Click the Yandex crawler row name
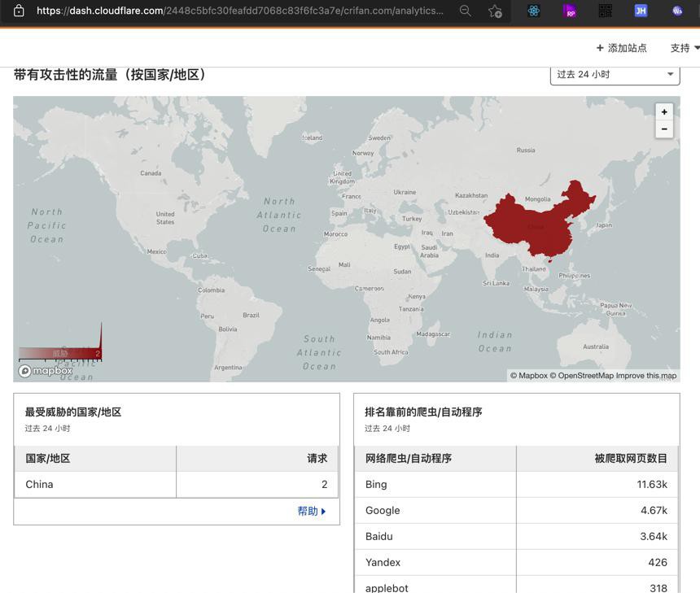The height and width of the screenshot is (593, 700). tap(383, 562)
